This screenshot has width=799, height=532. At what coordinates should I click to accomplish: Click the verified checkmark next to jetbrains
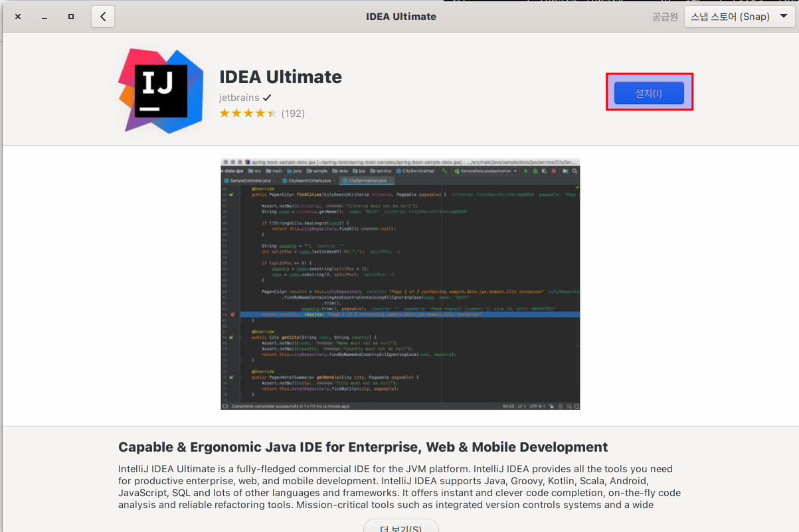pos(267,98)
